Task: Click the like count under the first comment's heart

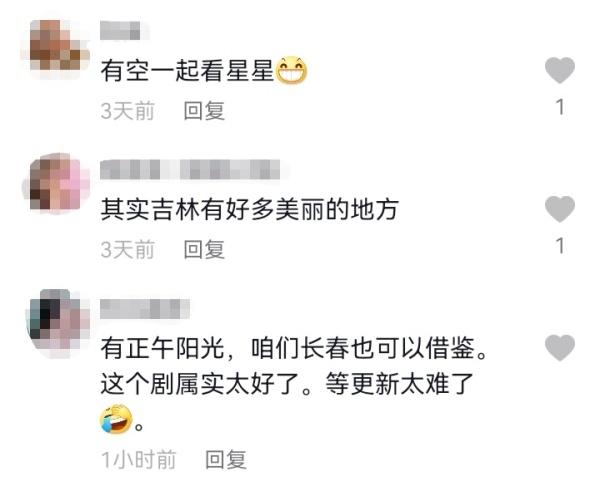Action: pos(560,107)
